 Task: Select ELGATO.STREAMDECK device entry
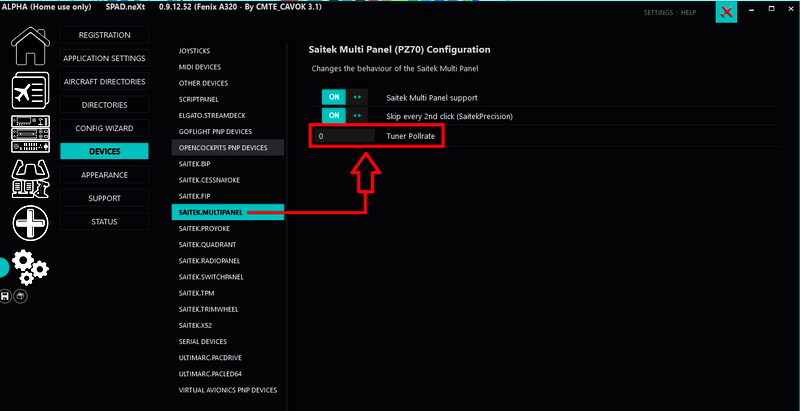coord(214,115)
